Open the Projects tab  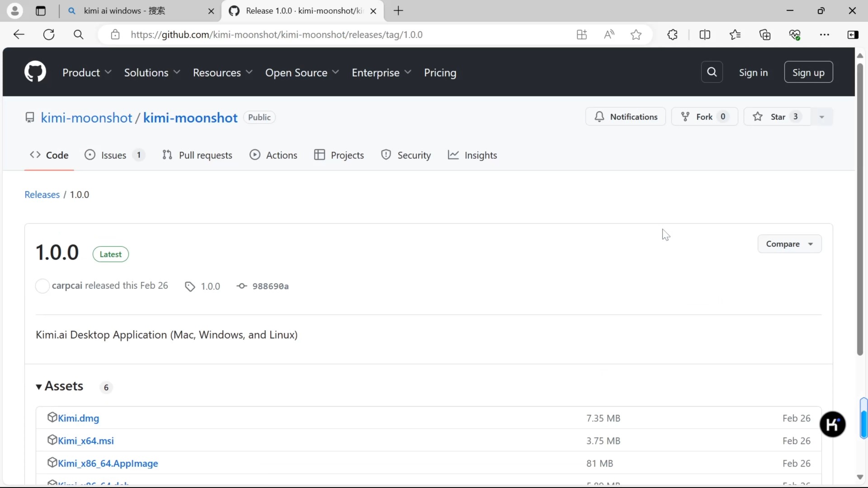pyautogui.click(x=339, y=155)
